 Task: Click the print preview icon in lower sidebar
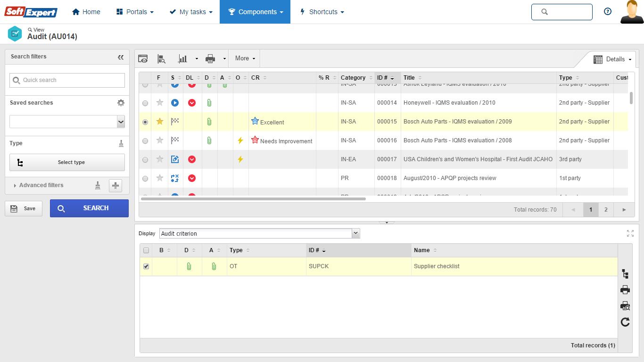tap(625, 305)
